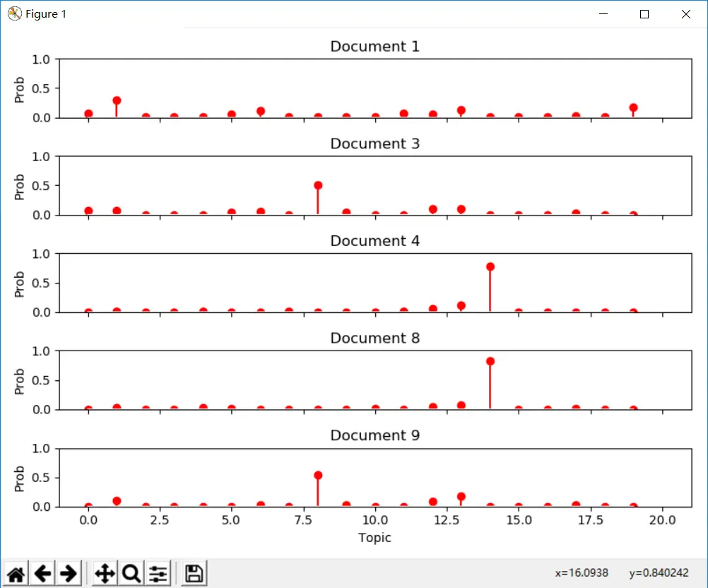
Task: Click the topic 14 peak in Document 8
Action: 490,361
